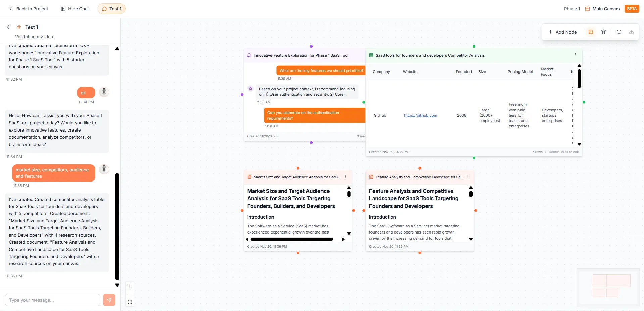Click the chat panel scrollbar thumb
The width and height of the screenshot is (644, 311).
pos(117,226)
